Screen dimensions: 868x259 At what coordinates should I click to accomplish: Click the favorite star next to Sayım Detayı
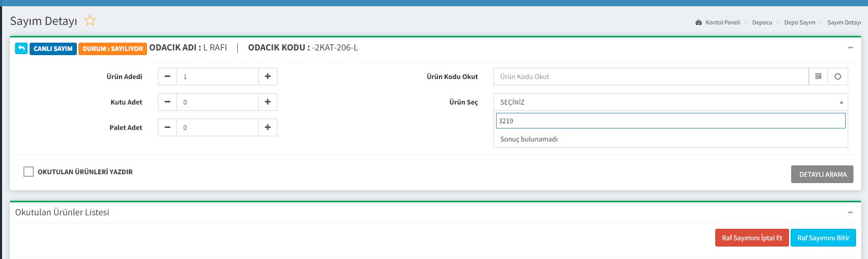tap(90, 21)
